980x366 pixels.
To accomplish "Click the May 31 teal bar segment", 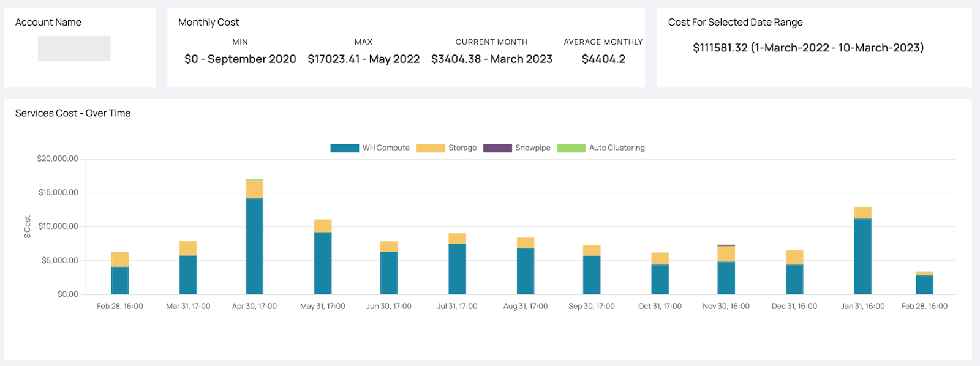I will [x=323, y=263].
